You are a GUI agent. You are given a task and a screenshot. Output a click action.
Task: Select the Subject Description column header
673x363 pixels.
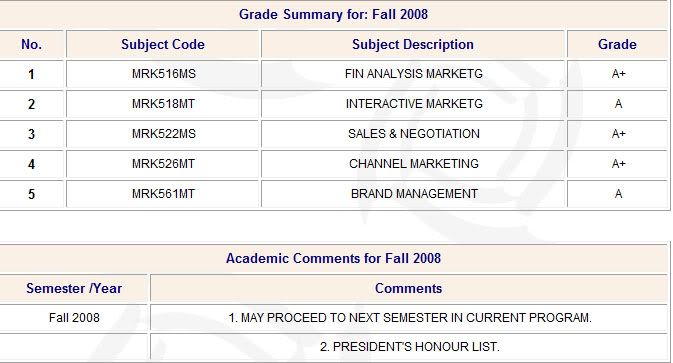pos(413,44)
